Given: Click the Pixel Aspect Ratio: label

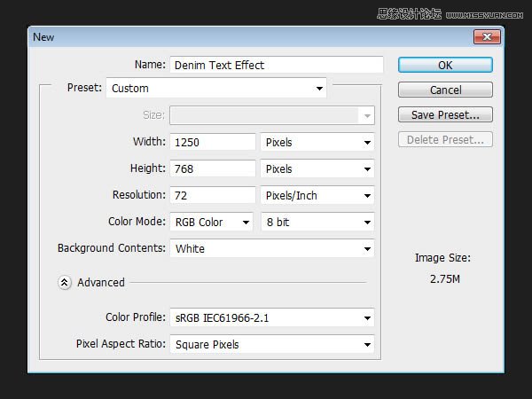Looking at the screenshot, I should 121,344.
